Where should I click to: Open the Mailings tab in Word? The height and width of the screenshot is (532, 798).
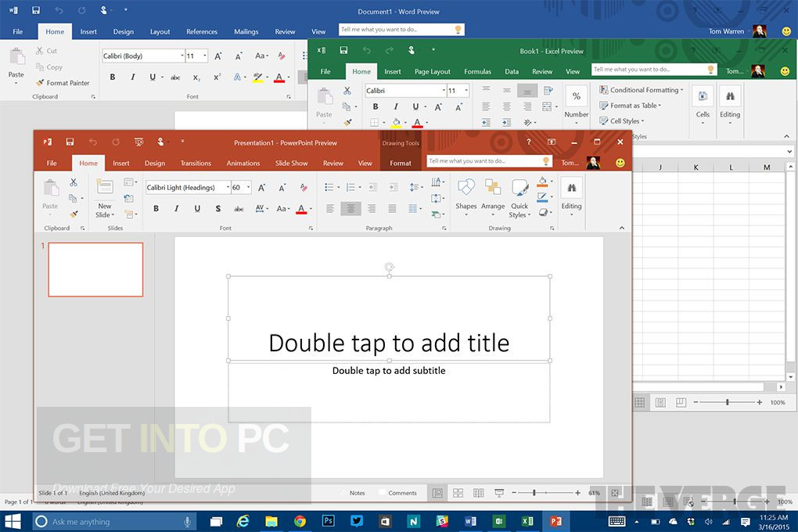tap(246, 31)
